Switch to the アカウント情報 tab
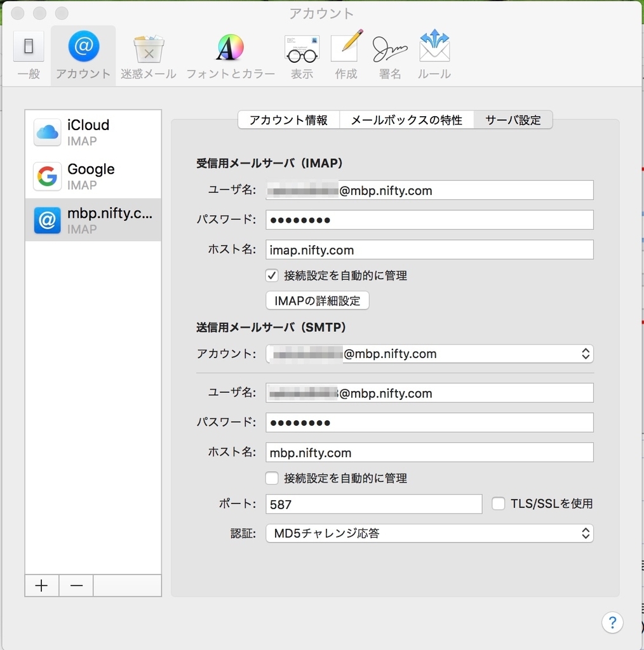The height and width of the screenshot is (650, 644). click(x=288, y=120)
